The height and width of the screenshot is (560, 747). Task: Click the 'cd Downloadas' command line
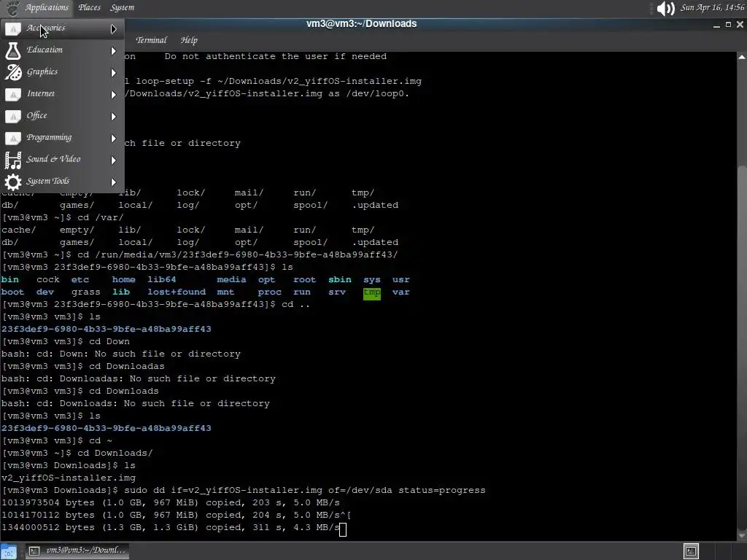tap(83, 366)
